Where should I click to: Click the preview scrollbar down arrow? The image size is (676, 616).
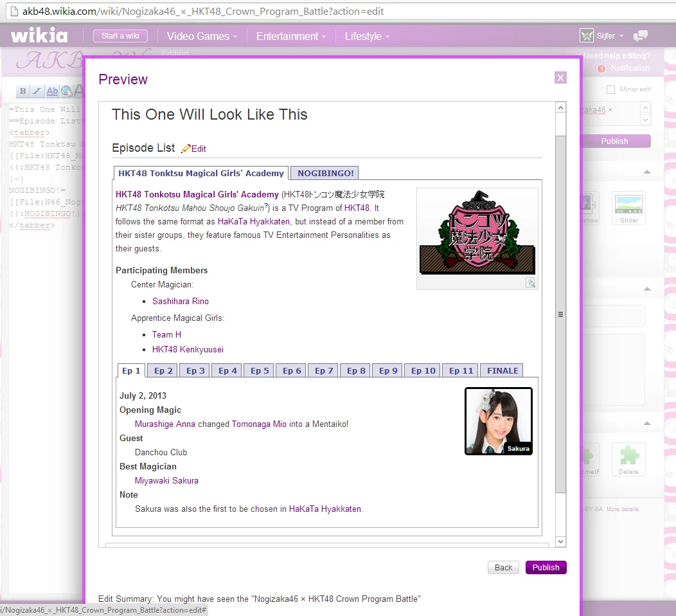click(560, 541)
